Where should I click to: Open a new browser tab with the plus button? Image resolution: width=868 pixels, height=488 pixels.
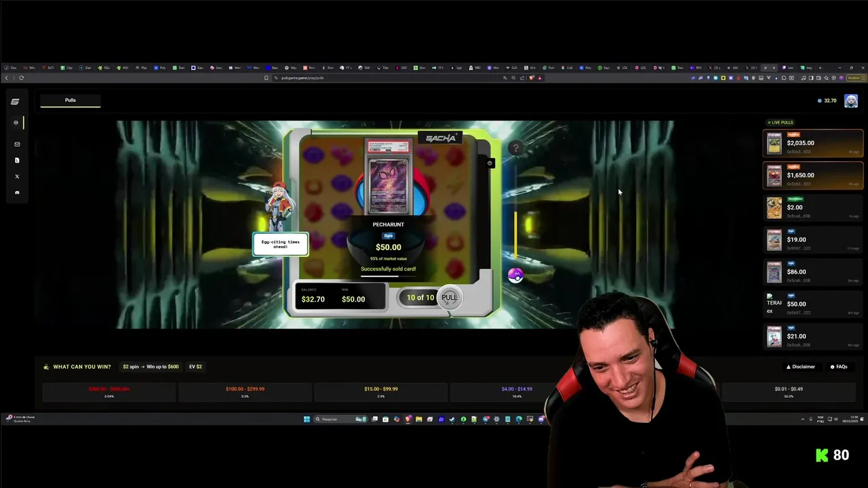(x=819, y=68)
